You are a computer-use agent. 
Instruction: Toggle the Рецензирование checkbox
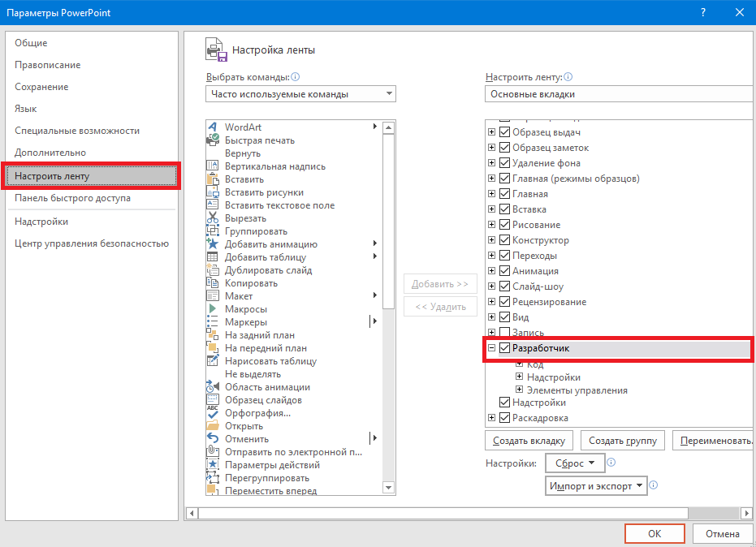(505, 302)
